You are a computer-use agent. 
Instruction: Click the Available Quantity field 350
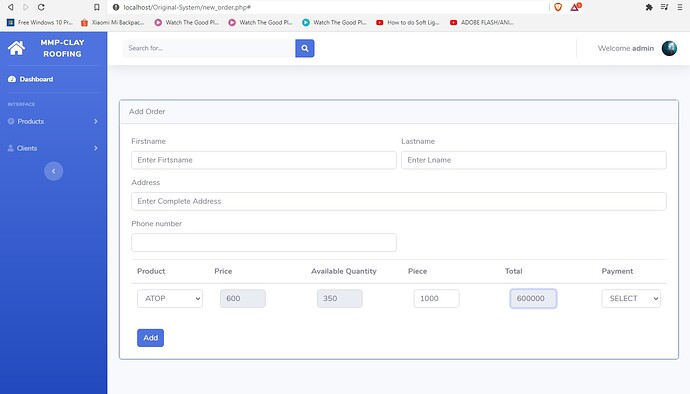pos(340,298)
